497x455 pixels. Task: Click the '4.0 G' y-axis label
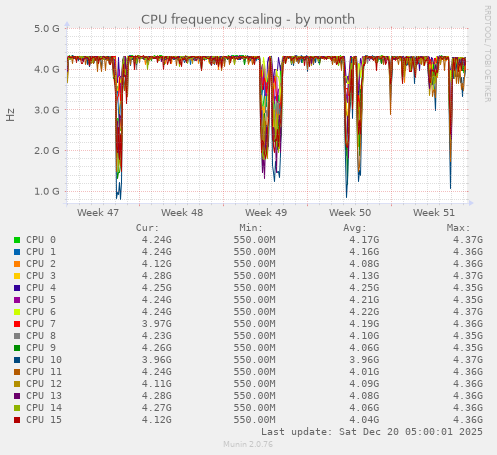coord(47,69)
